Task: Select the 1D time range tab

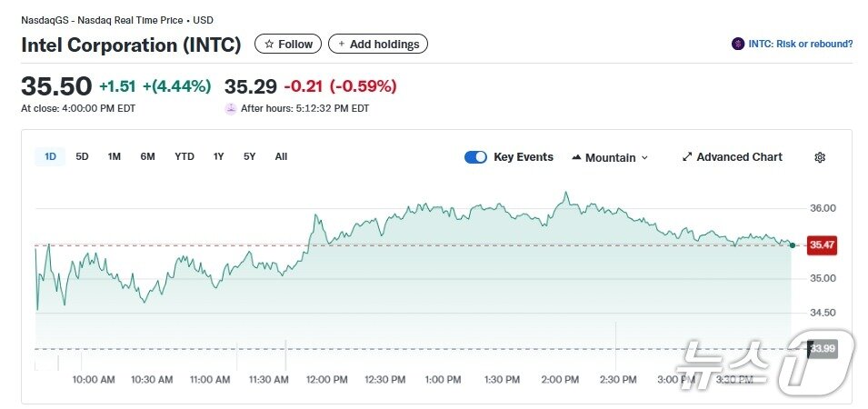Action: click(50, 156)
